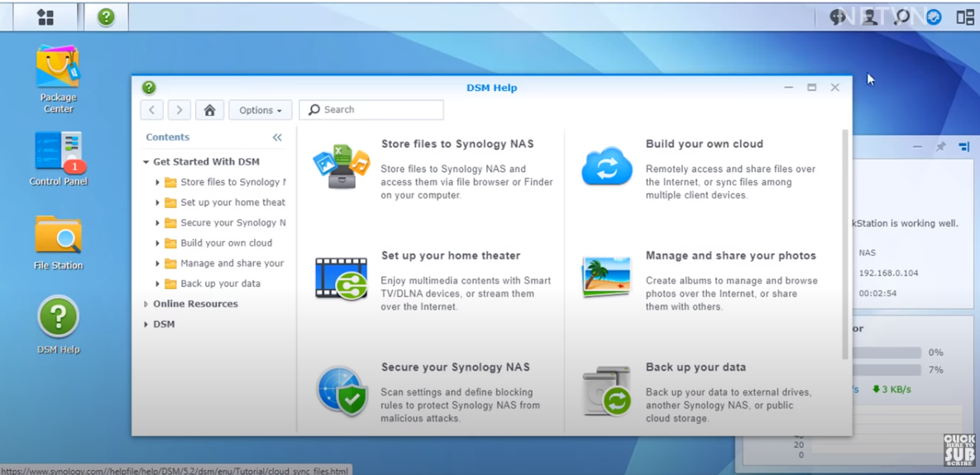The height and width of the screenshot is (475, 980).
Task: Open Build your own cloud heading
Action: point(705,144)
